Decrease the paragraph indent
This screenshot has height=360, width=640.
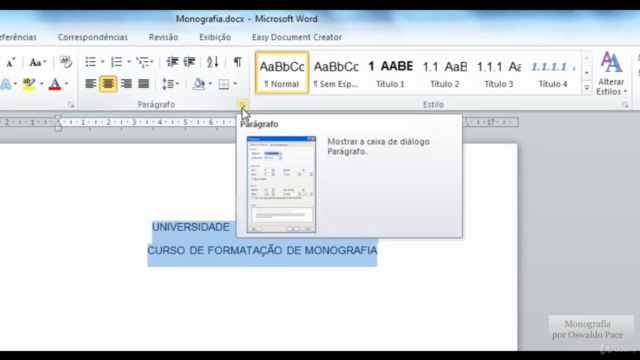point(172,62)
